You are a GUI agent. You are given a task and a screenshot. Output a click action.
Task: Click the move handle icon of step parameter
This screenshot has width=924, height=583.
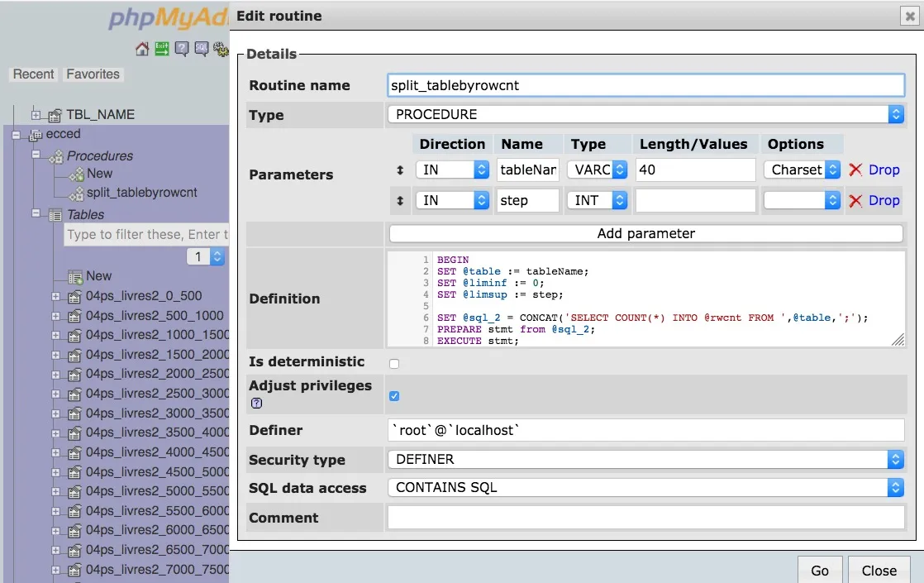[x=400, y=201]
